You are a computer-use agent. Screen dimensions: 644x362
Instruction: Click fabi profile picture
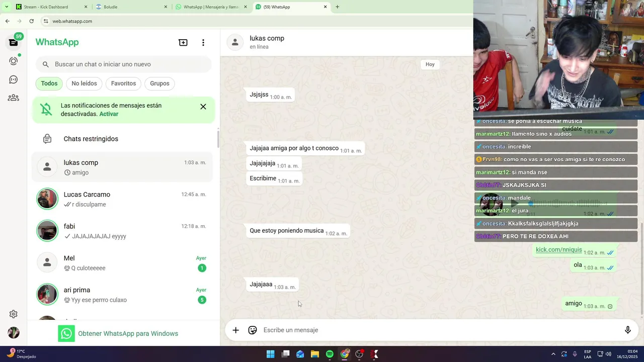[47, 231]
